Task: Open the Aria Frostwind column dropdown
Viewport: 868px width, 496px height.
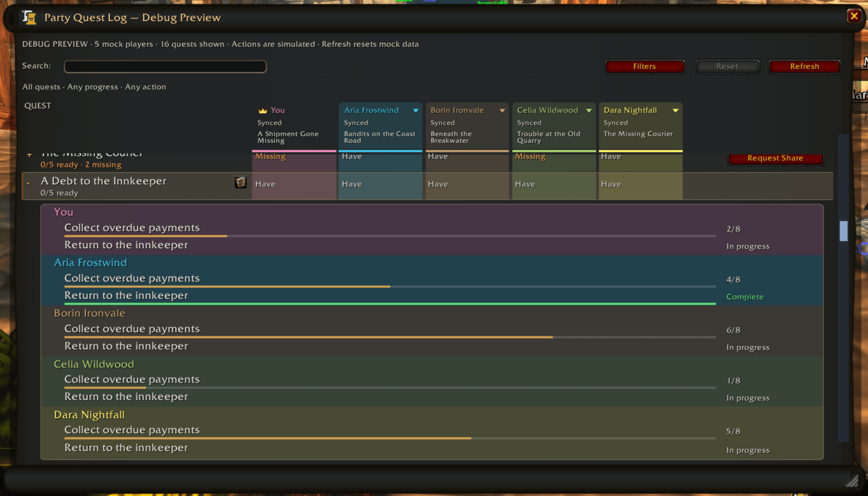Action: coord(416,111)
